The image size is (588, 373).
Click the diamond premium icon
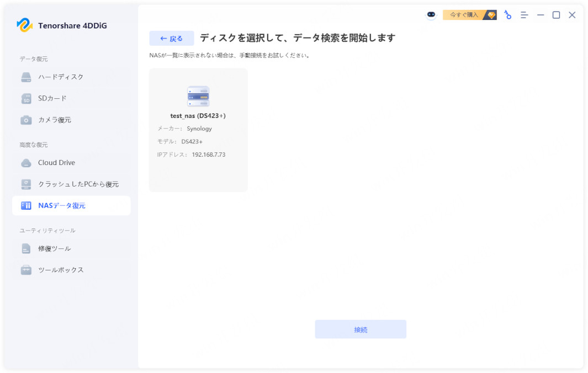[x=491, y=15]
